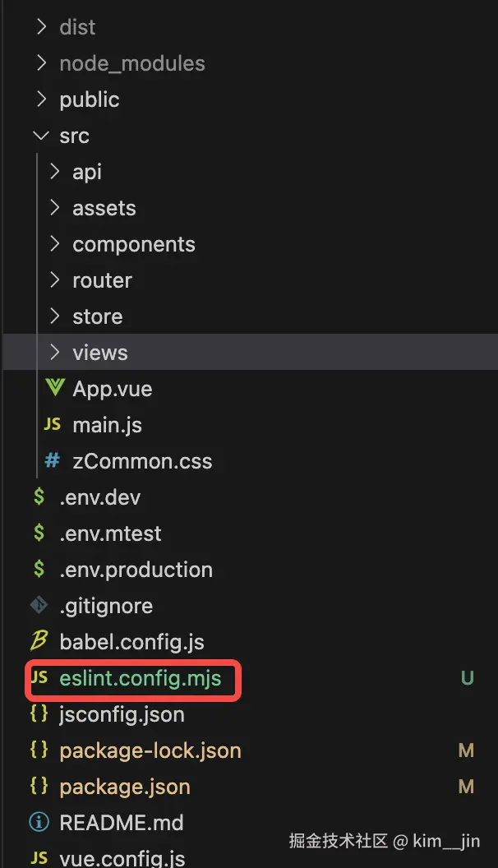Open the .env.mtest file
Viewport: 498px width, 868px height.
tap(110, 533)
